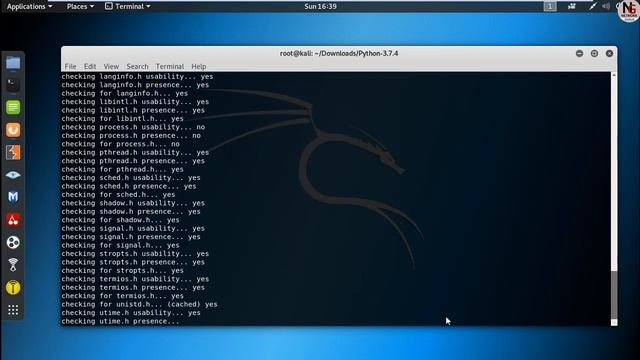Launch Terminal from the dock
This screenshot has height=360, width=640.
(x=13, y=85)
